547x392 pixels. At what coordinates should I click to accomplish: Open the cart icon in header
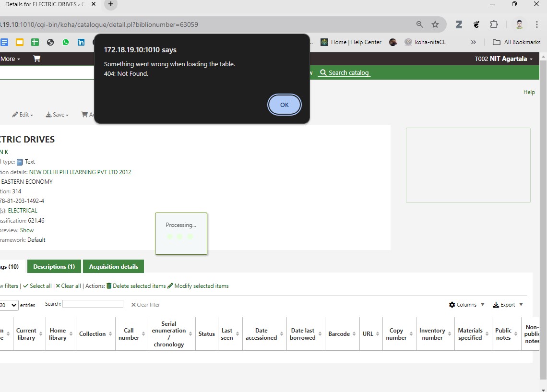pyautogui.click(x=36, y=59)
